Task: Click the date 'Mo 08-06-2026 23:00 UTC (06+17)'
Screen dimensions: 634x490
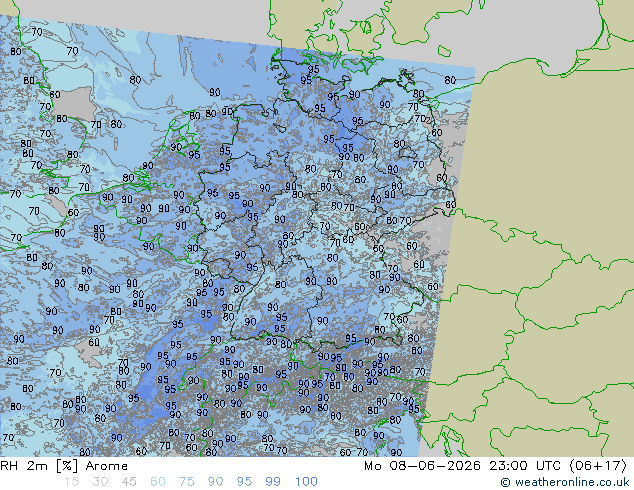Action: (x=496, y=466)
